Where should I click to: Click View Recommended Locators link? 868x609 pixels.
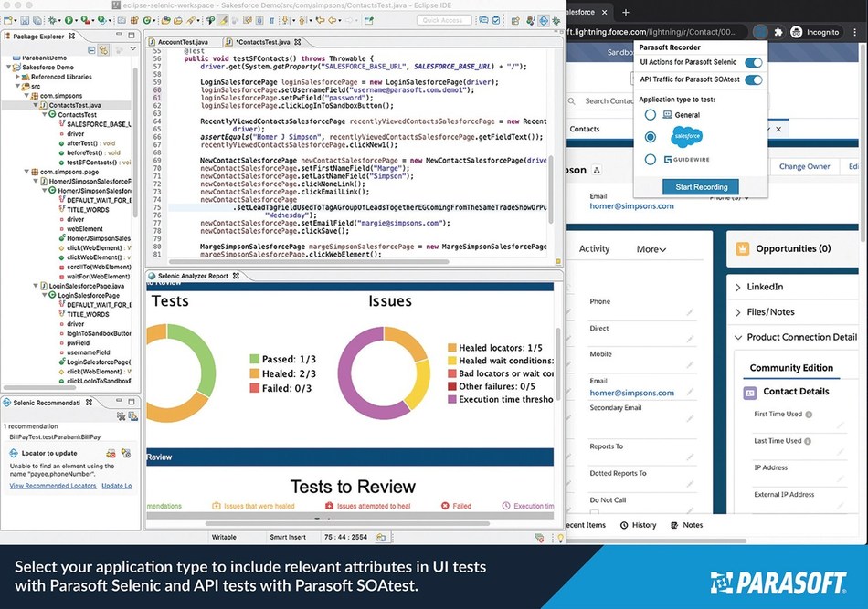coord(50,486)
